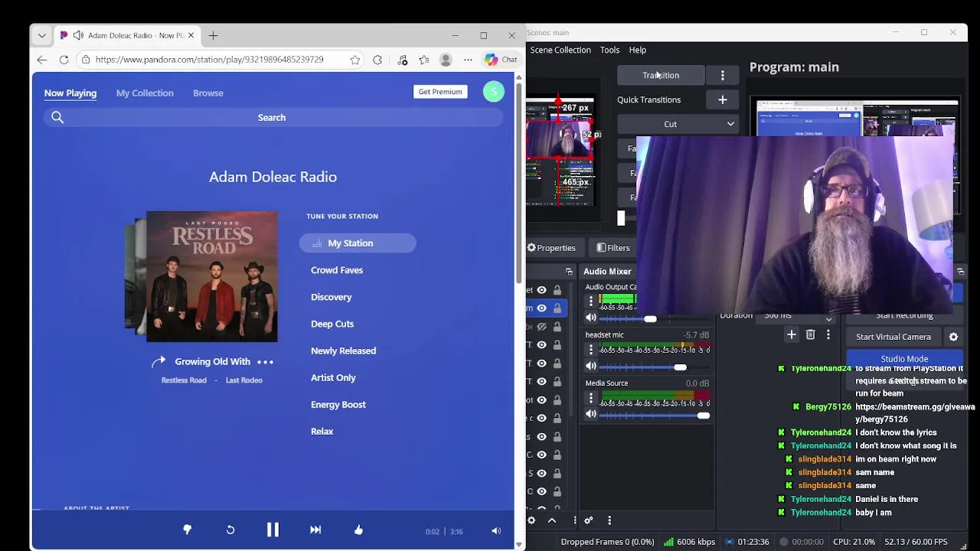Mute the Audio Output Capture channel
The height and width of the screenshot is (551, 980).
591,318
